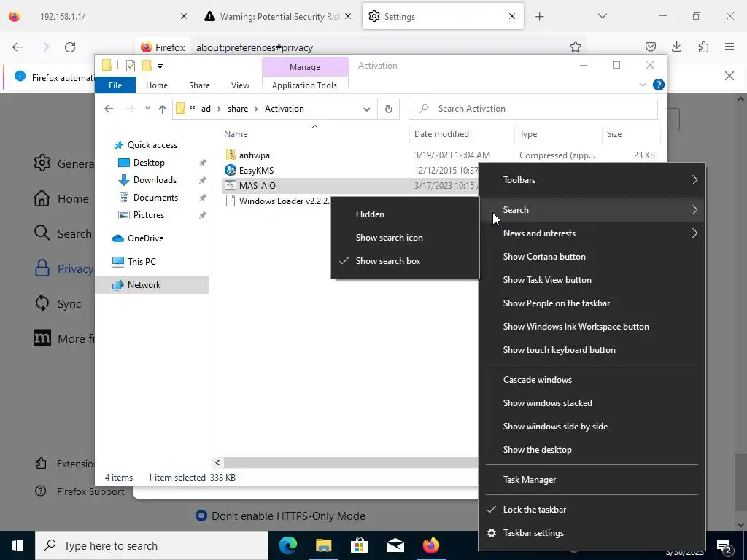Switch to the Share ribbon tab
This screenshot has height=560, width=747.
coord(199,85)
